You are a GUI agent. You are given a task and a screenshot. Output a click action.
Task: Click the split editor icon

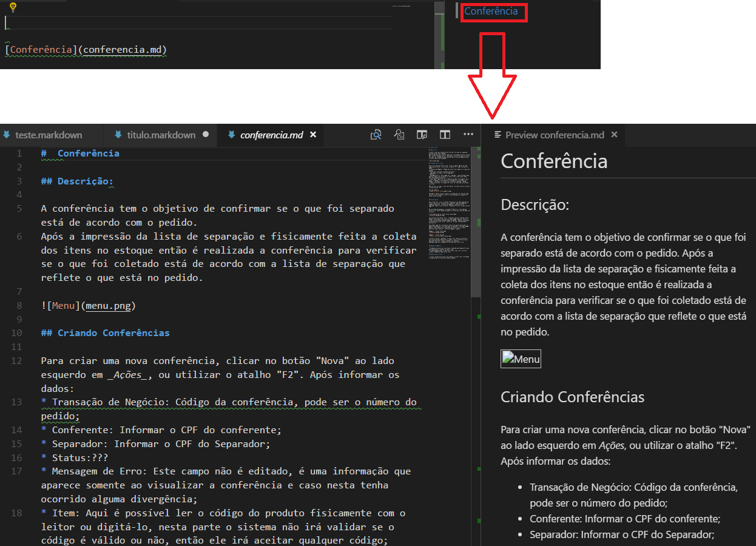[445, 135]
